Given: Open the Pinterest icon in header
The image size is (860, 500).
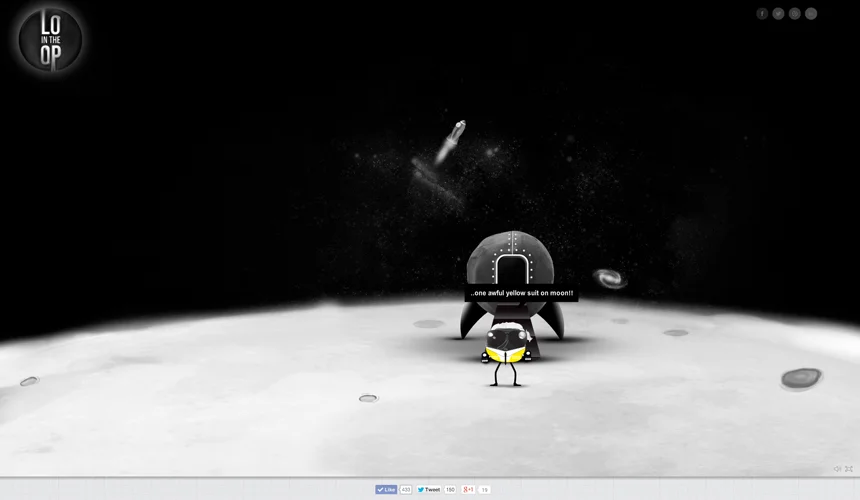Looking at the screenshot, I should tap(795, 14).
